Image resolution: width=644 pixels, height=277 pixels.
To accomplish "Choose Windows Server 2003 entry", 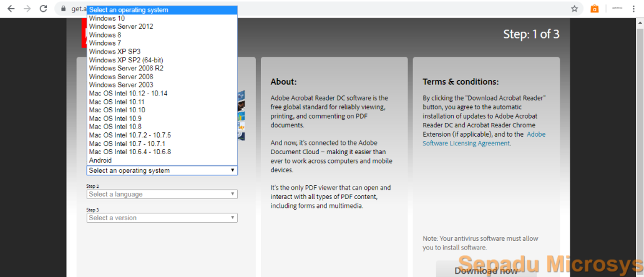I will pyautogui.click(x=162, y=85).
